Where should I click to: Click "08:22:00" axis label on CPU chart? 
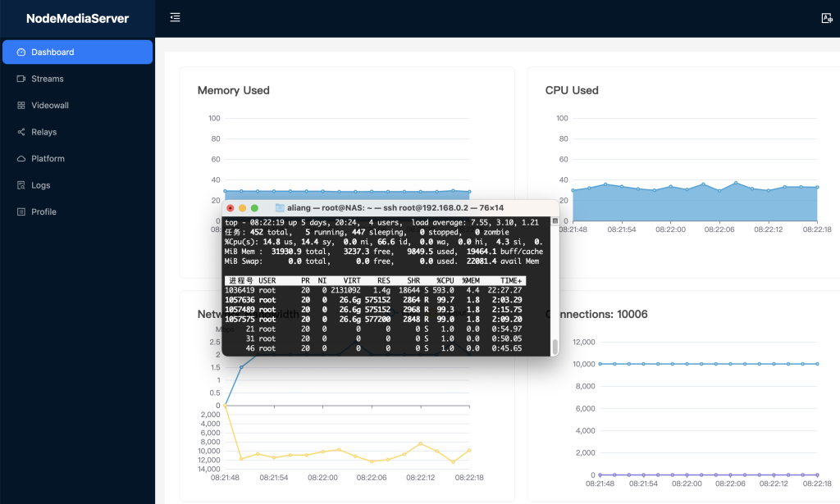point(670,229)
